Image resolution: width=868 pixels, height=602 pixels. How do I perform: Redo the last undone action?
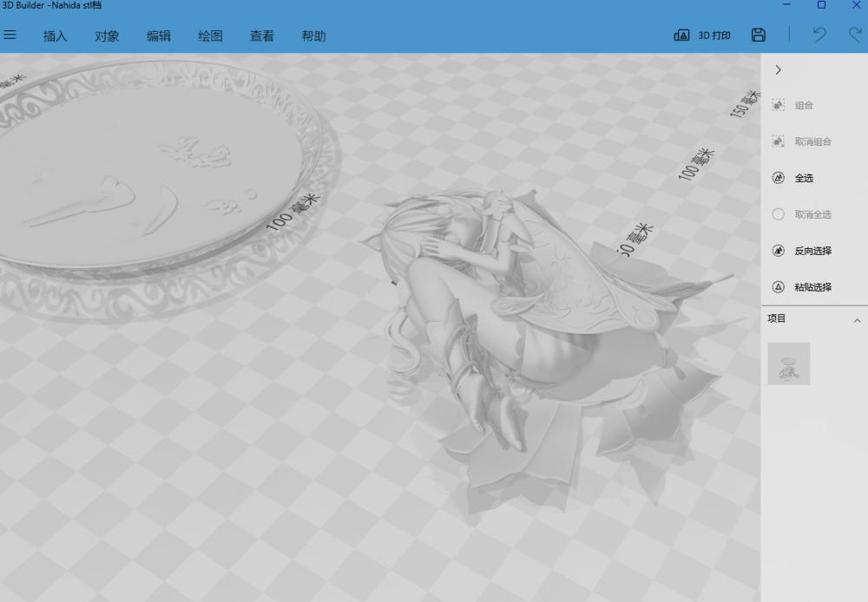(x=856, y=35)
